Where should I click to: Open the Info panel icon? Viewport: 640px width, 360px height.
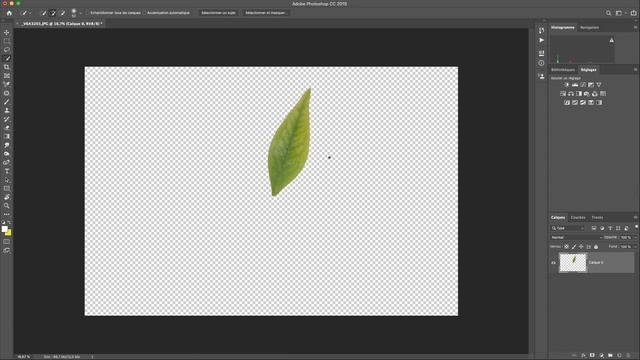(541, 63)
